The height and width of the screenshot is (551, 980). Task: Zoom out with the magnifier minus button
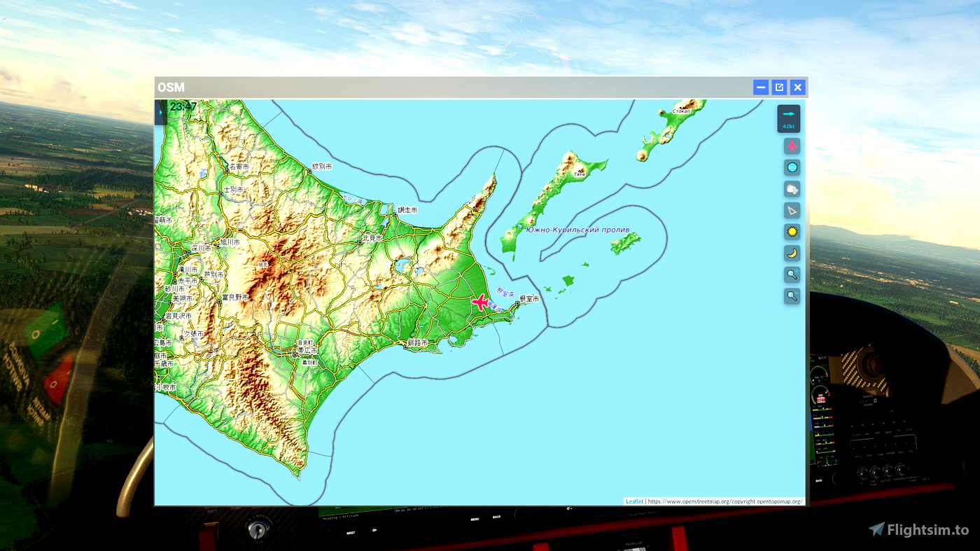tap(792, 296)
